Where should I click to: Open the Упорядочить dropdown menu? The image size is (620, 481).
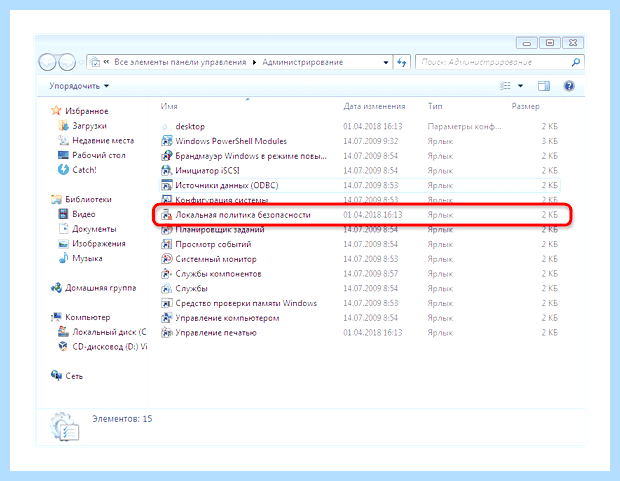(79, 86)
